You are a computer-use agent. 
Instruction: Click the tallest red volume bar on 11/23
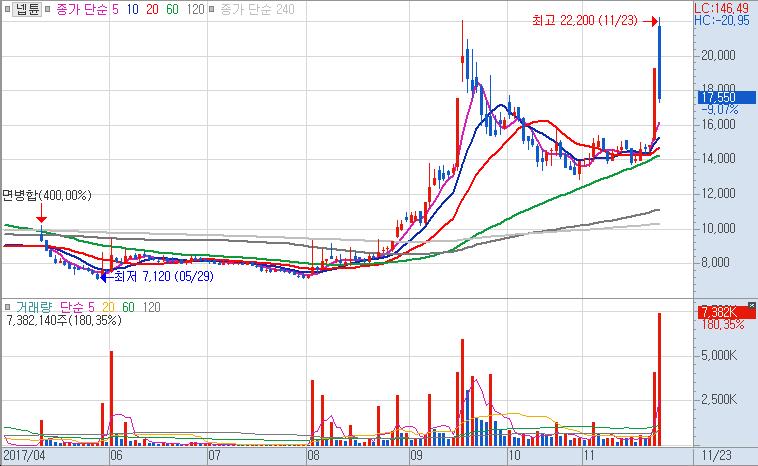coord(659,379)
